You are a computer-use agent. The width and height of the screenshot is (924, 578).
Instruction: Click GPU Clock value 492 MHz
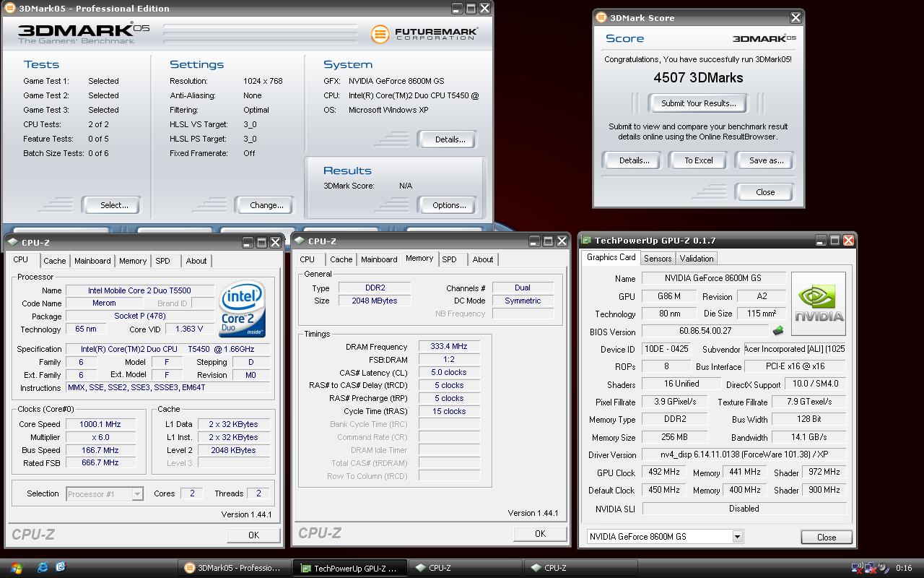[663, 472]
